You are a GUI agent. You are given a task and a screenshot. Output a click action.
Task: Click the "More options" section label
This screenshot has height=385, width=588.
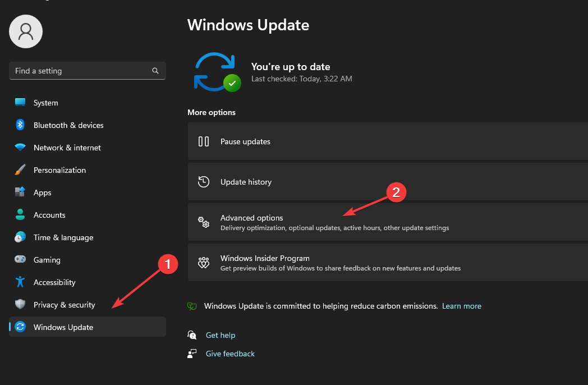click(212, 113)
